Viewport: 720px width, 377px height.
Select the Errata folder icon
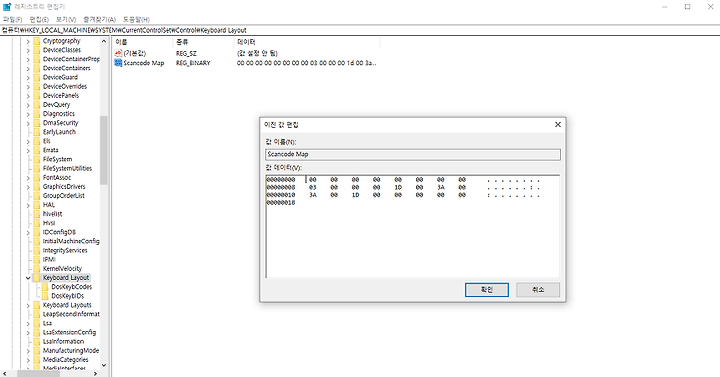click(37, 150)
